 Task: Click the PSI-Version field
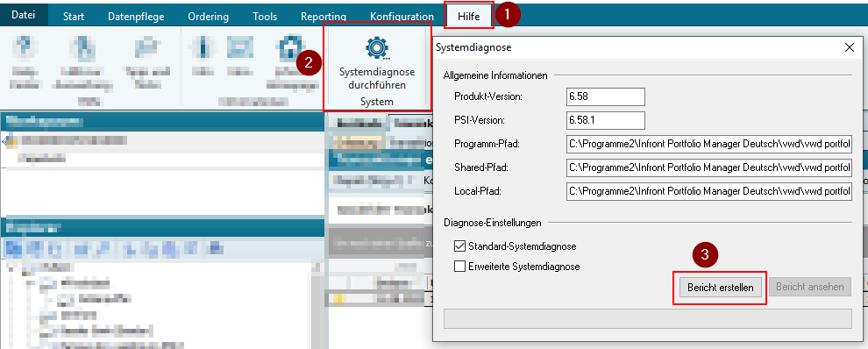[x=606, y=120]
